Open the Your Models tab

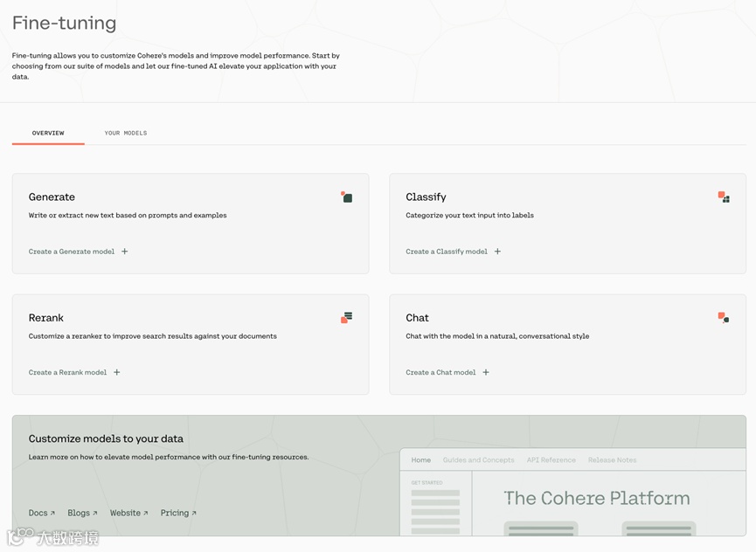pyautogui.click(x=126, y=134)
